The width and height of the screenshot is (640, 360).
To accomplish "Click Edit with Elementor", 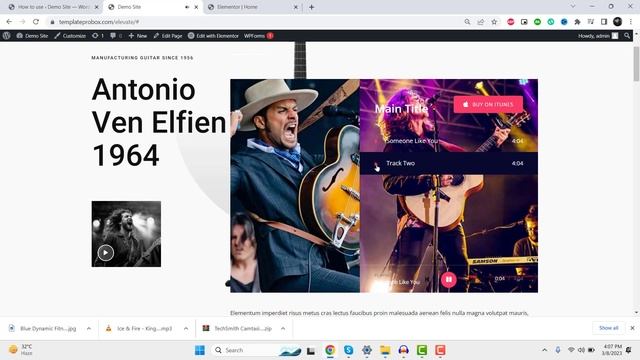I will (213, 36).
